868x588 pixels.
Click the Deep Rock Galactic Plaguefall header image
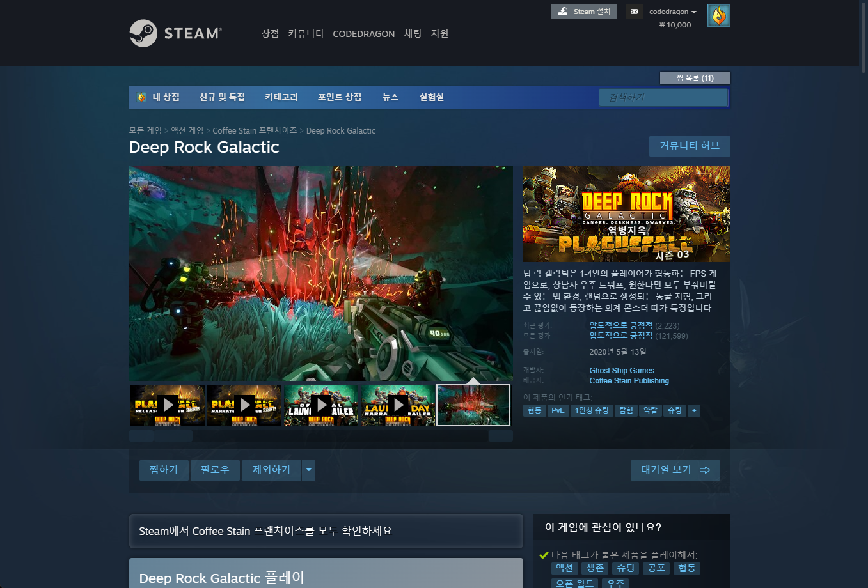pyautogui.click(x=627, y=213)
